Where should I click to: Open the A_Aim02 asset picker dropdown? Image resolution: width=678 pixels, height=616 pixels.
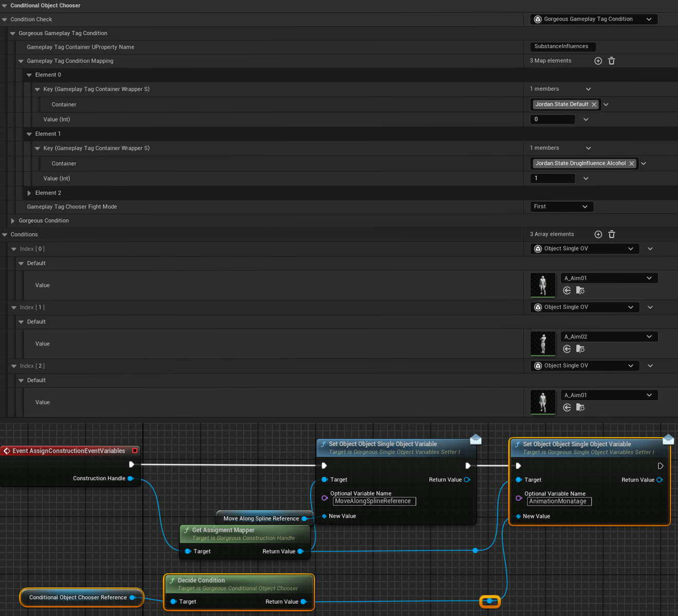coord(608,337)
